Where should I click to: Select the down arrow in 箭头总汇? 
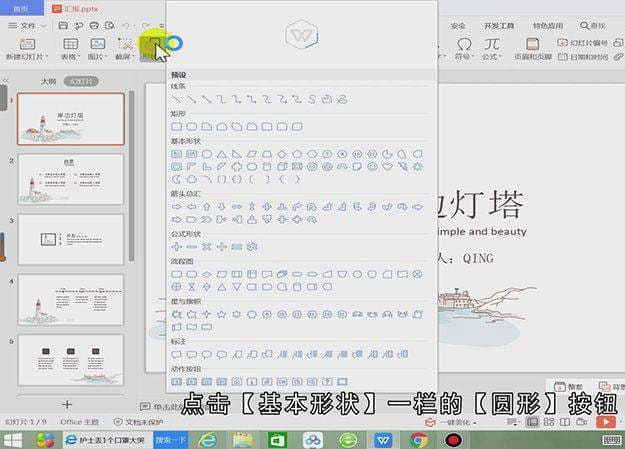pyautogui.click(x=222, y=207)
